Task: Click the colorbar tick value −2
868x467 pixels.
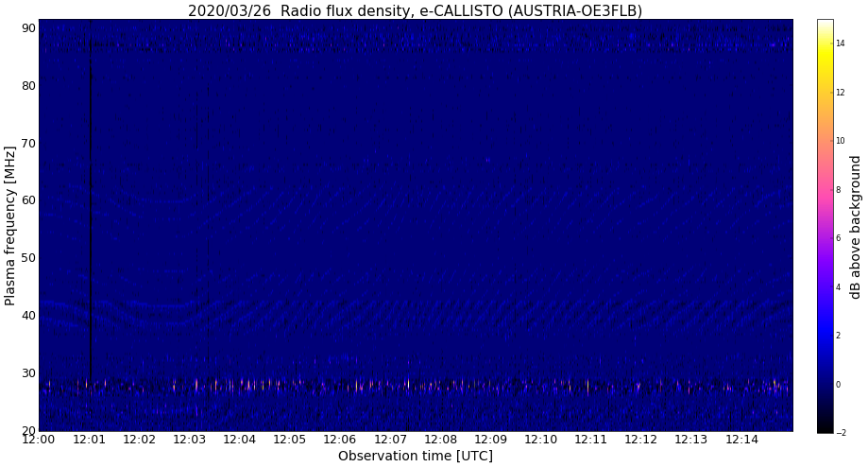Action: 841,433
